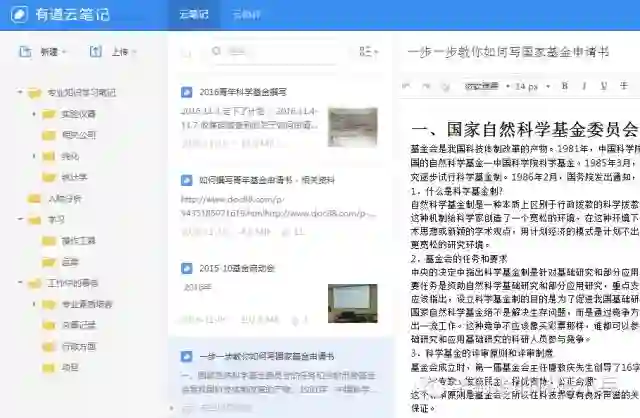
Task: Toggle strikethrough formatting
Action: pyautogui.click(x=624, y=86)
